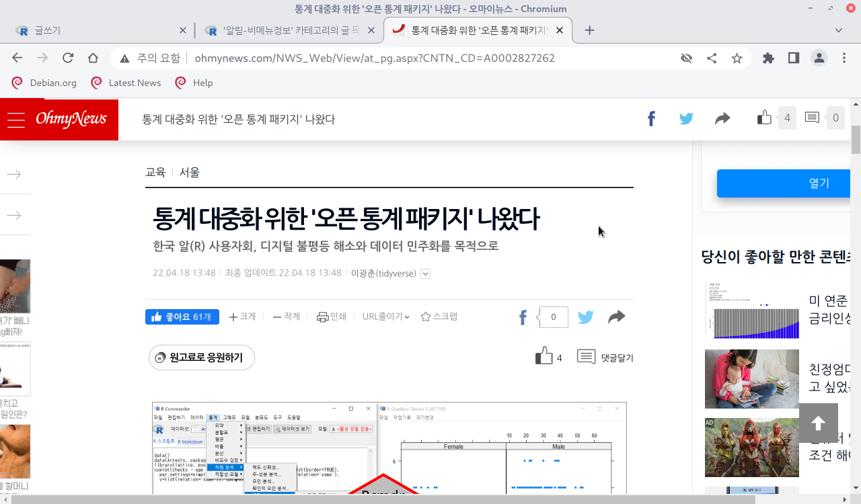The image size is (861, 504).
Task: Click the upper arrow in left sidebar
Action: tap(14, 175)
